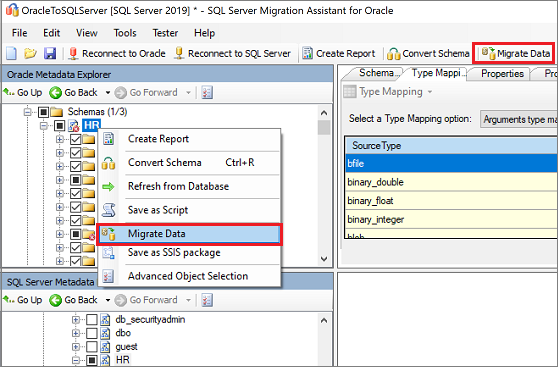Screen dimensions: 558x367
Task: Open Go Back history dropdown in SQL Server explorer
Action: click(x=108, y=300)
